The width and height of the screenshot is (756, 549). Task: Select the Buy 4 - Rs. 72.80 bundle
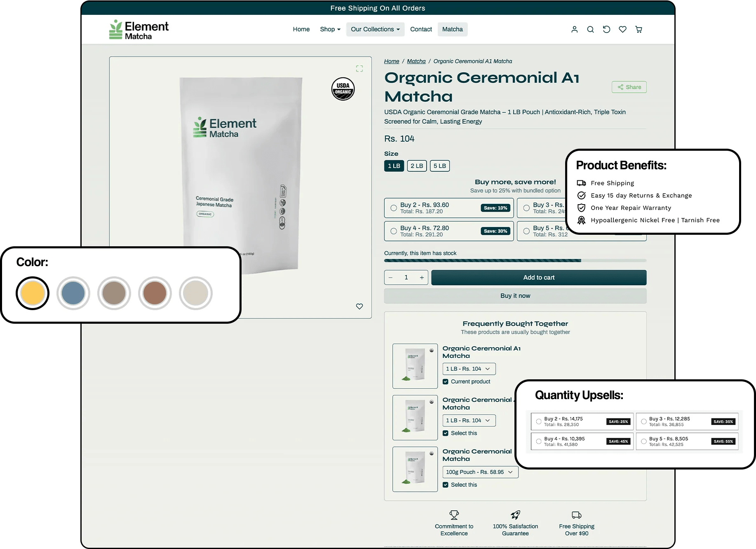pyautogui.click(x=449, y=231)
